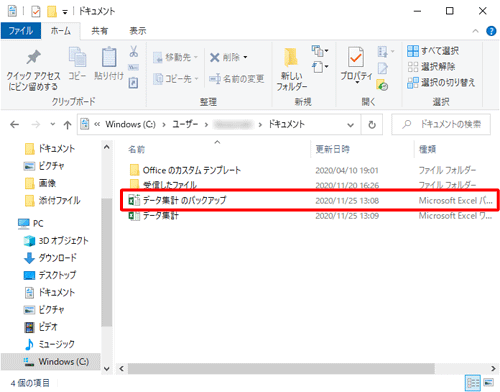Click ユーザー in the address path
Image resolution: width=500 pixels, height=392 pixels.
(x=185, y=124)
